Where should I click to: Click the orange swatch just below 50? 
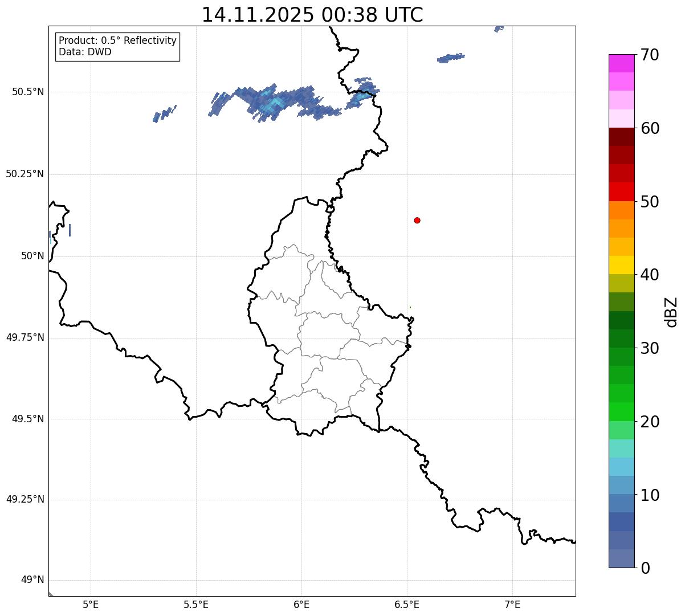(621, 210)
